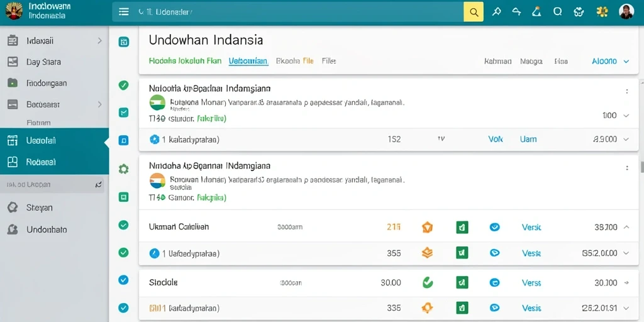Viewport: 644px width, 322px height.
Task: Switch to Bkooha File tab
Action: (x=295, y=61)
